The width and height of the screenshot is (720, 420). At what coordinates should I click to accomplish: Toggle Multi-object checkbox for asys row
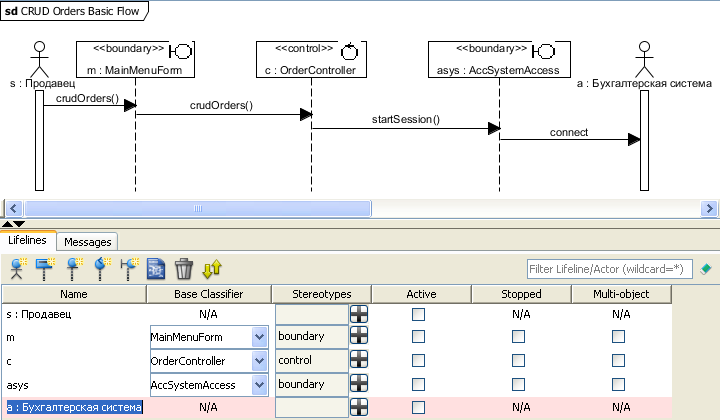[619, 384]
